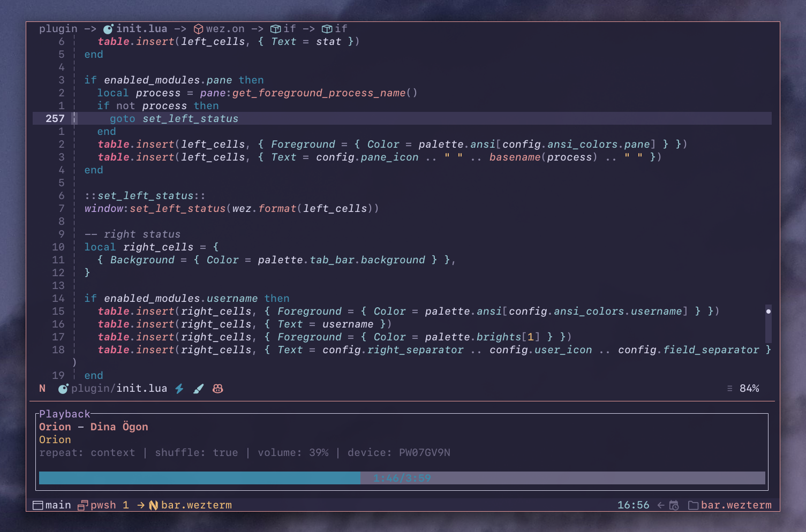Click the 1:46/3:59 playback time
Viewport: 806px width, 532px height.
pyautogui.click(x=402, y=478)
